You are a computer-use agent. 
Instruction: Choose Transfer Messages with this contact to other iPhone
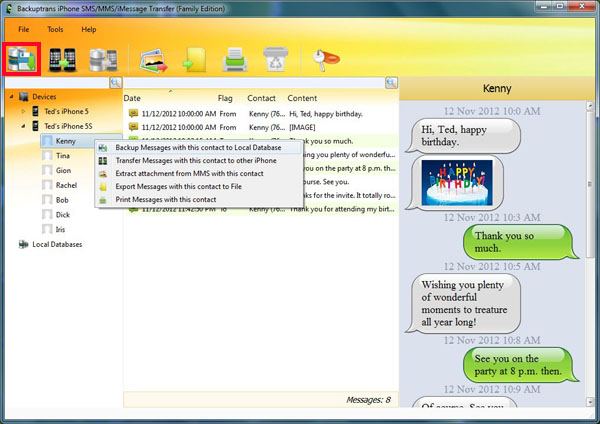(x=198, y=161)
